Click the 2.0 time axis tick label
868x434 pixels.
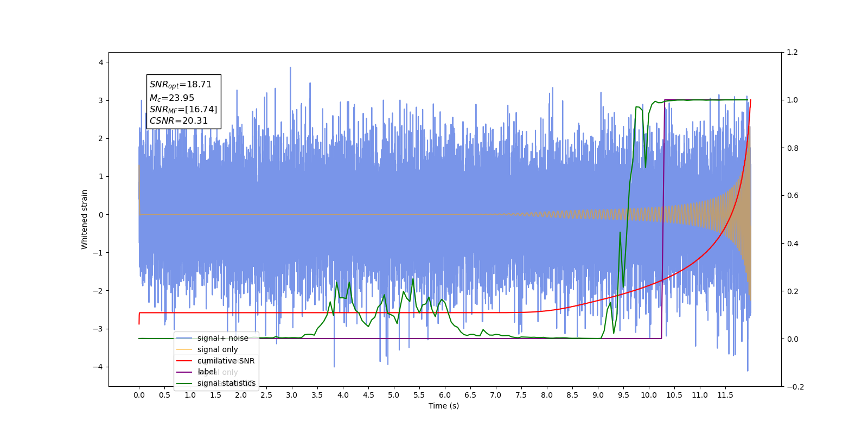pos(241,395)
